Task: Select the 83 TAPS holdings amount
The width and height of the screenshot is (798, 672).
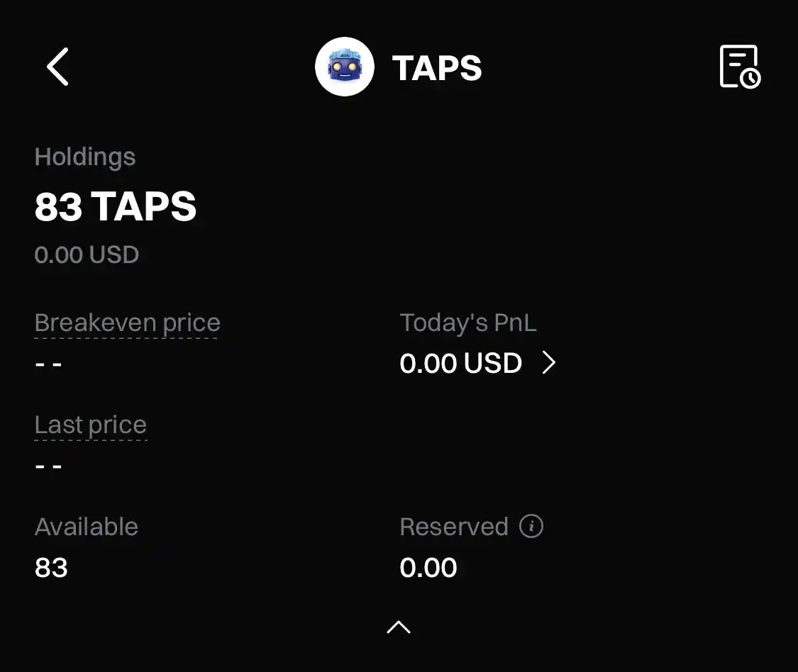Action: [x=116, y=206]
